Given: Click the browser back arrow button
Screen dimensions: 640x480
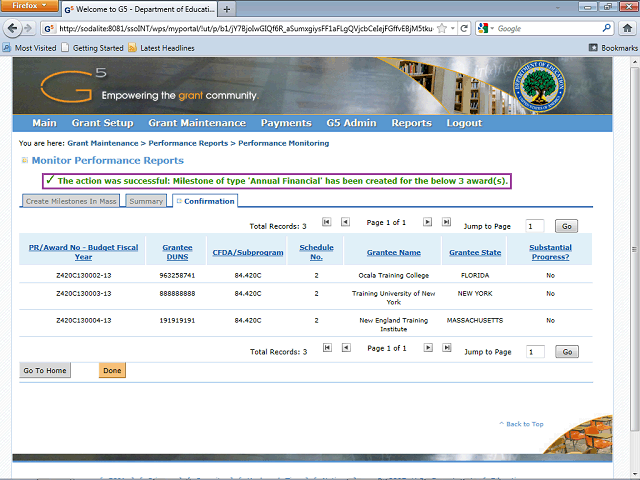Looking at the screenshot, I should point(14,29).
